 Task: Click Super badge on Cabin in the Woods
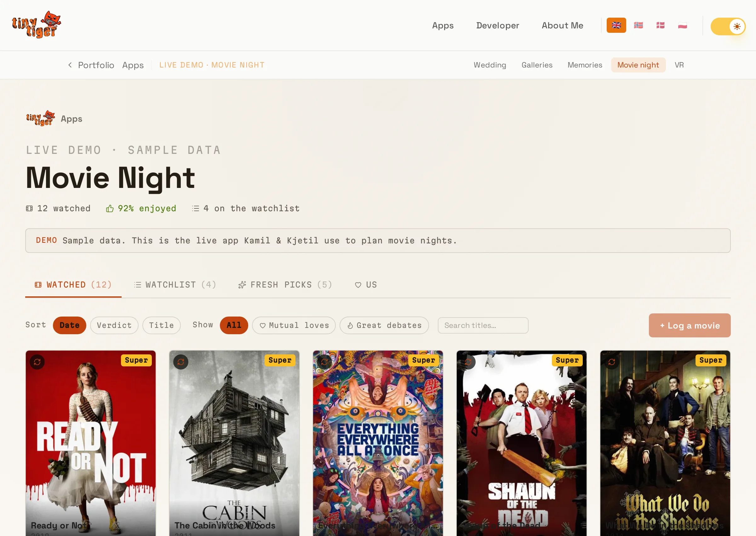point(280,360)
